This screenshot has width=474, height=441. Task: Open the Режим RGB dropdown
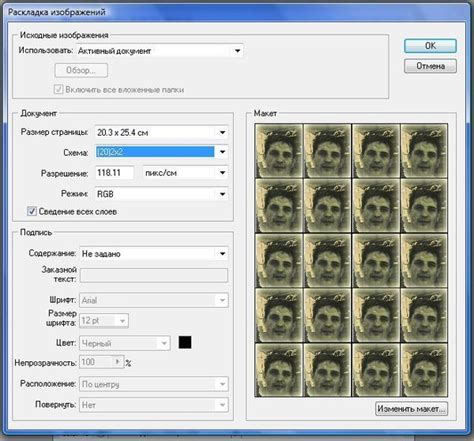pyautogui.click(x=162, y=194)
